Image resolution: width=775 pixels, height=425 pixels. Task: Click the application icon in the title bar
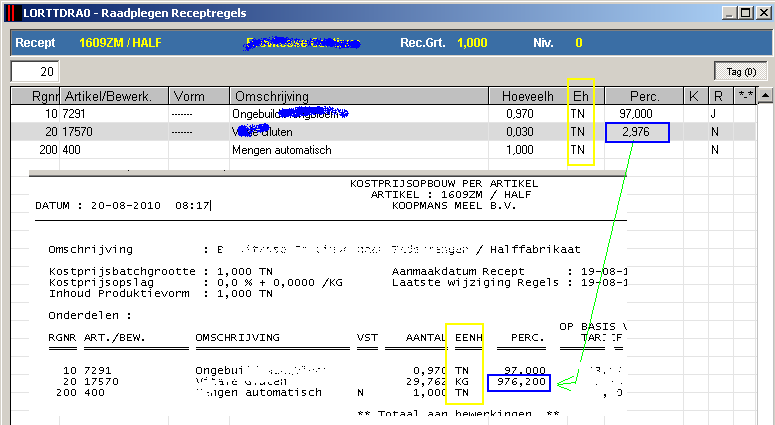pyautogui.click(x=12, y=13)
